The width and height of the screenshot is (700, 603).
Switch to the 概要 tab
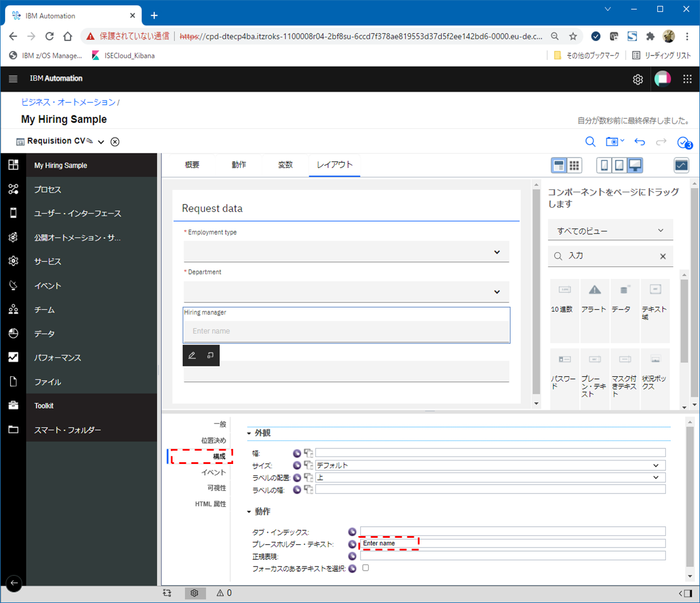point(192,165)
